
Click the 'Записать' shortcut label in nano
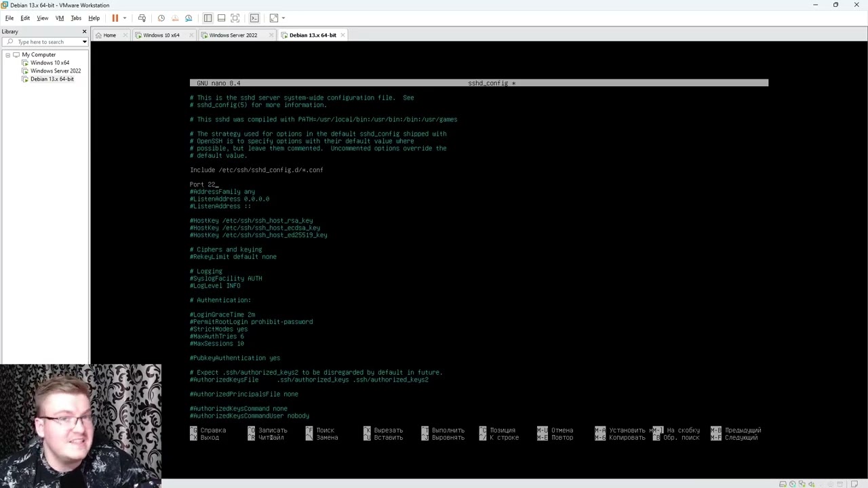[x=273, y=430]
